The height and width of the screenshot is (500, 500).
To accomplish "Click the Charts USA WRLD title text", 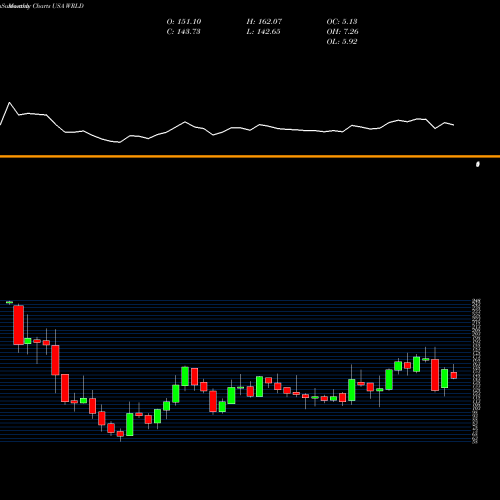I will [58, 6].
